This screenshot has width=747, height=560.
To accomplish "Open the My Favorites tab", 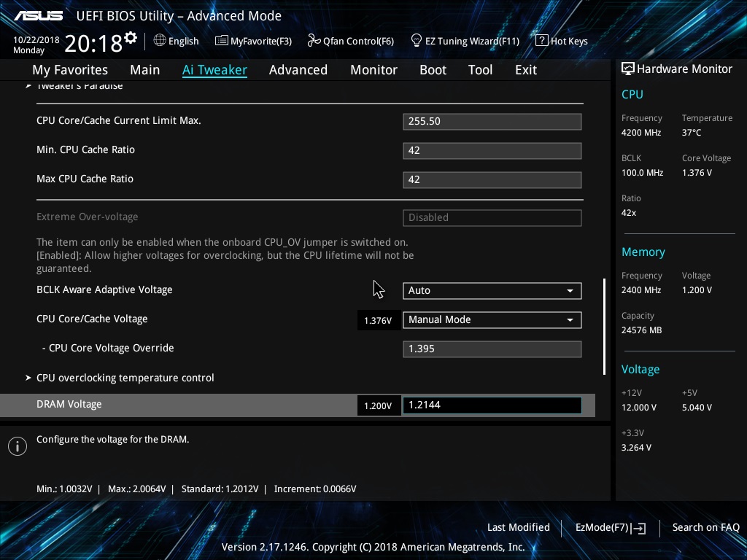I will point(70,69).
